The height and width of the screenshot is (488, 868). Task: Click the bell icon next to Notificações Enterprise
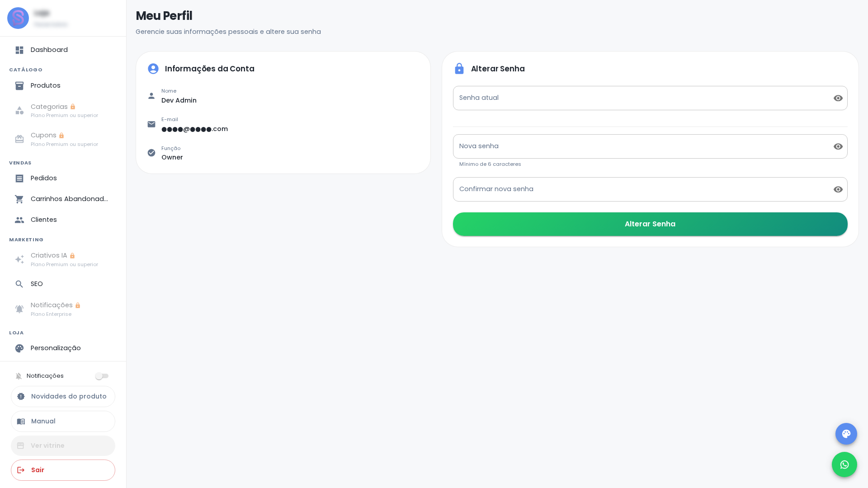click(19, 309)
